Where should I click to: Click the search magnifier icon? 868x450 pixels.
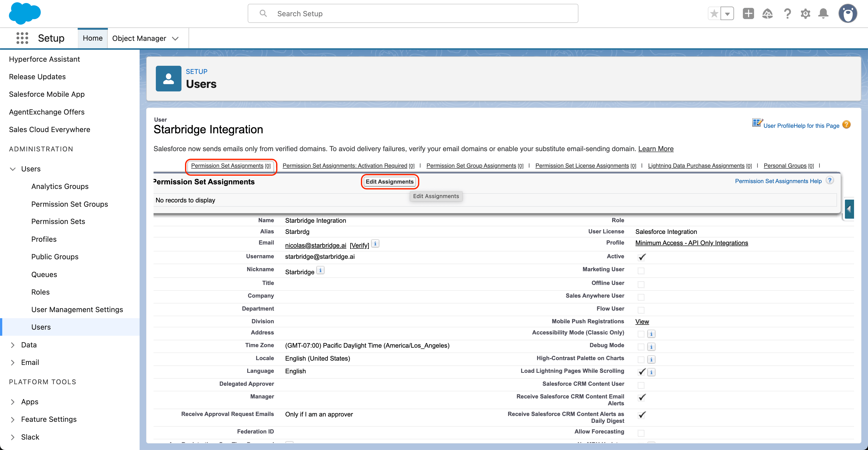(263, 13)
